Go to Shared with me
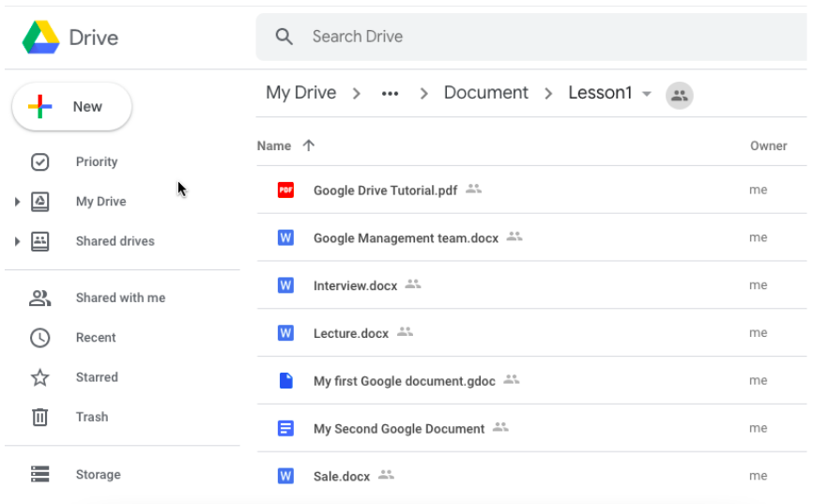Image resolution: width=813 pixels, height=504 pixels. pyautogui.click(x=121, y=298)
